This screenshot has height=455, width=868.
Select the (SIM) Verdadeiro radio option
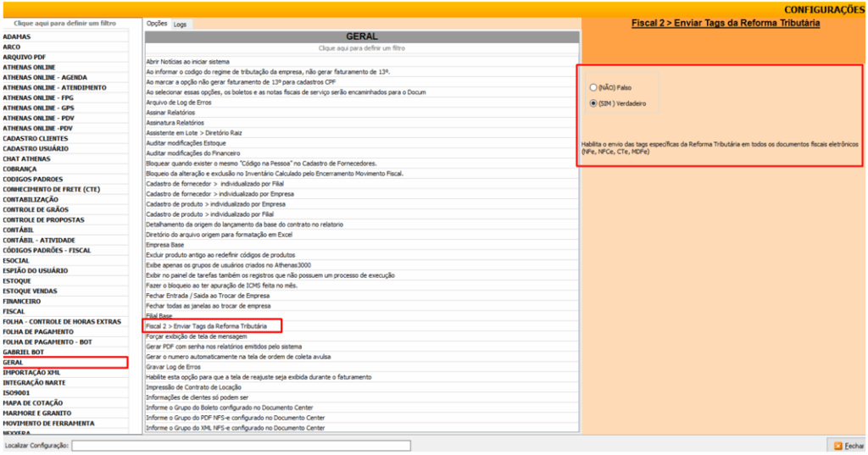coord(593,103)
